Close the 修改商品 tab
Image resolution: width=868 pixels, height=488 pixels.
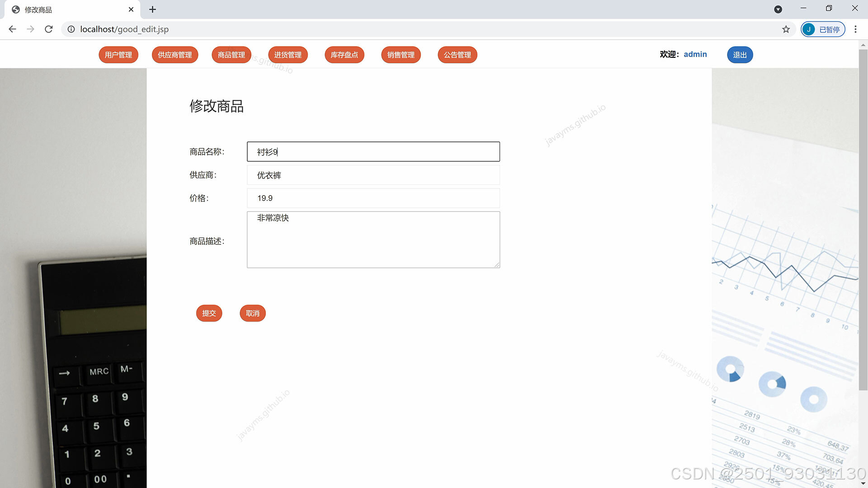131,9
